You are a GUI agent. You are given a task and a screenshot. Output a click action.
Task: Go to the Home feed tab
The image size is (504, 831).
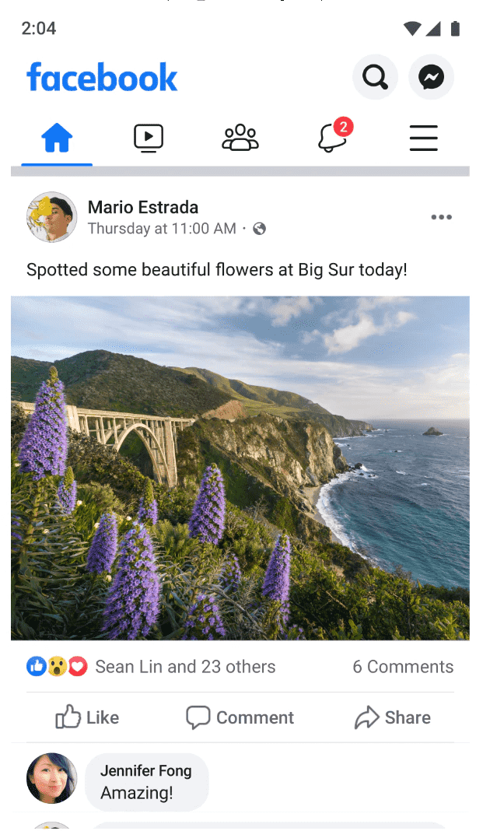57,138
